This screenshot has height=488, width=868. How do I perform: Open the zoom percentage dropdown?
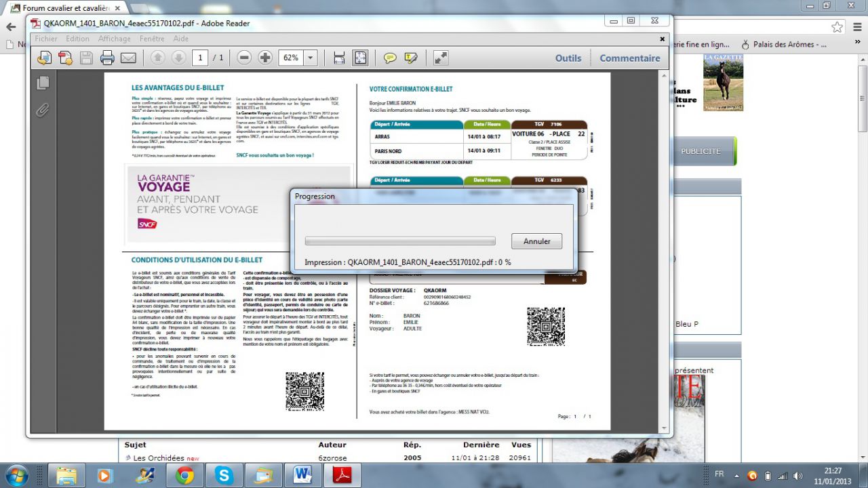[x=311, y=58]
